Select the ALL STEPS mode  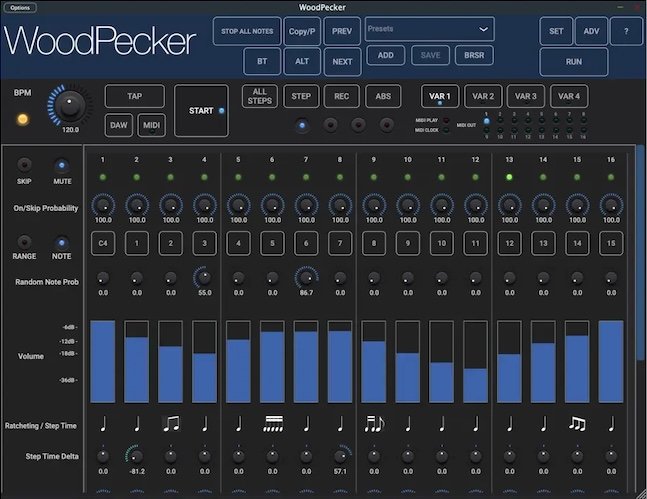click(x=260, y=96)
